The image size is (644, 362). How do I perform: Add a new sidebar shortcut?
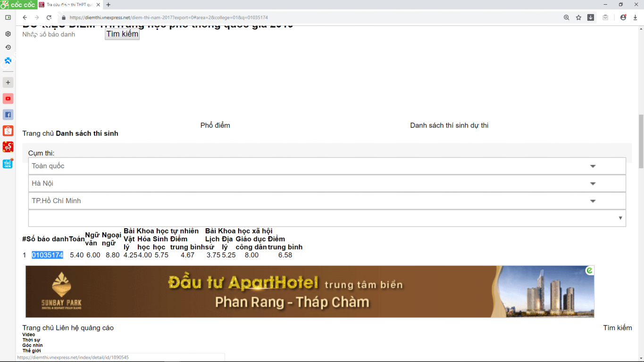[8, 82]
